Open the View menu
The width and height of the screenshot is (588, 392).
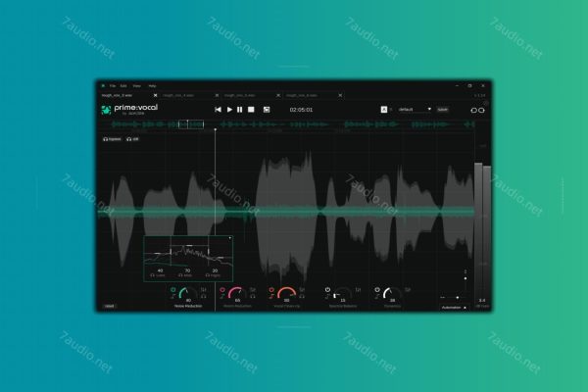click(x=136, y=86)
